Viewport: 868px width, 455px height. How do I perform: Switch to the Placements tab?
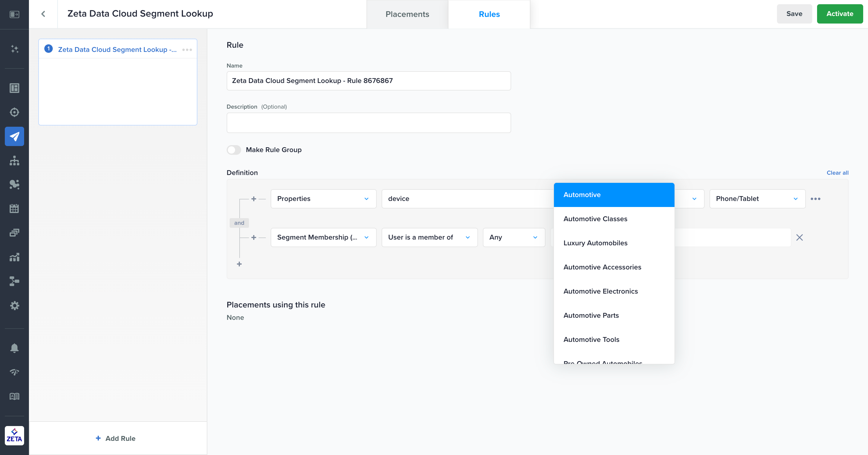[x=407, y=14]
